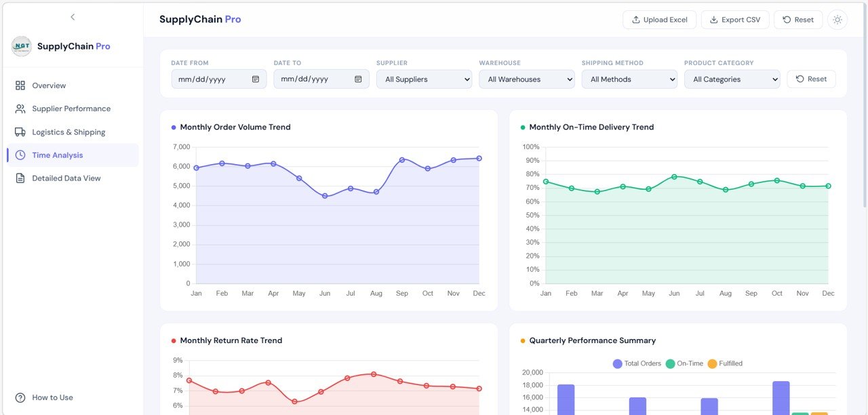The image size is (868, 415).
Task: Toggle the orange Fulfilled legend swatch
Action: (712, 363)
